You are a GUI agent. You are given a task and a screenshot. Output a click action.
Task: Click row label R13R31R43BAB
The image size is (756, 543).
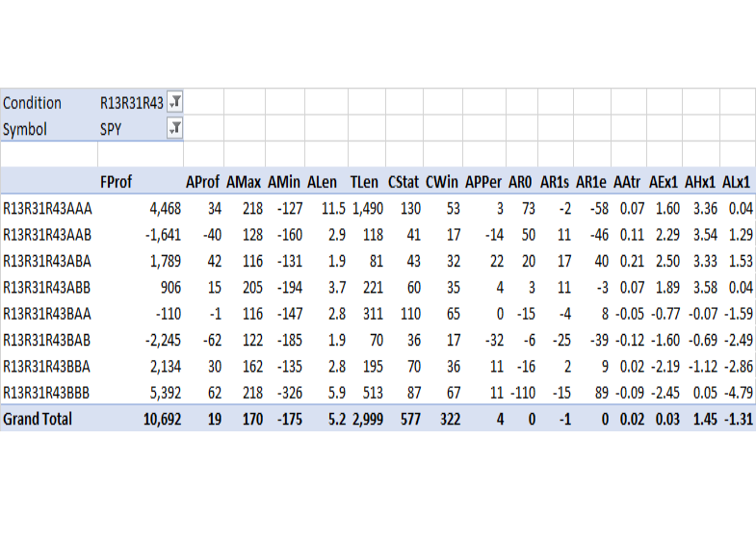(47, 340)
